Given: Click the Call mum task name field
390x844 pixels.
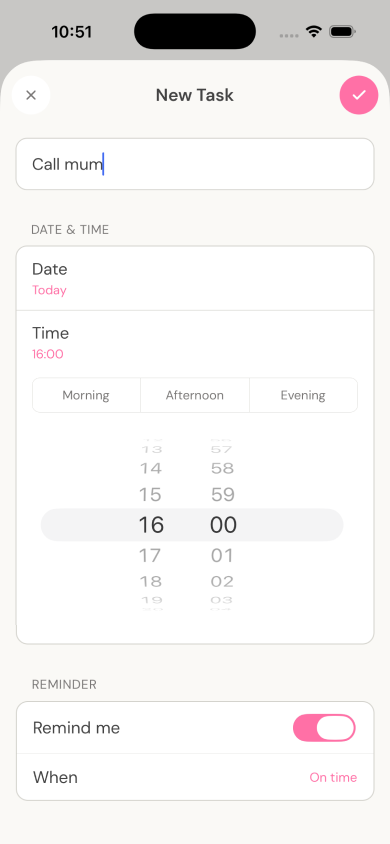Looking at the screenshot, I should click(x=195, y=164).
